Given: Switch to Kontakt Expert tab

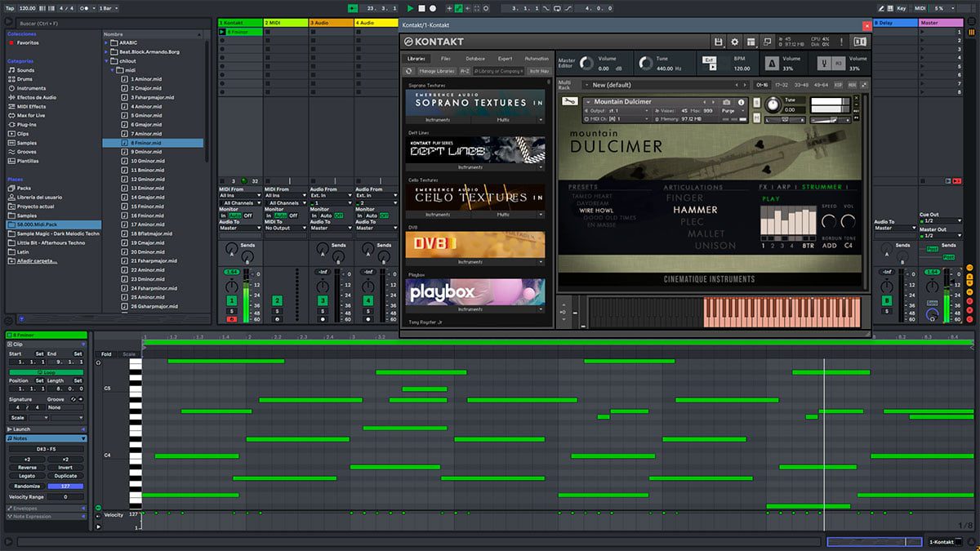Looking at the screenshot, I should pos(506,59).
